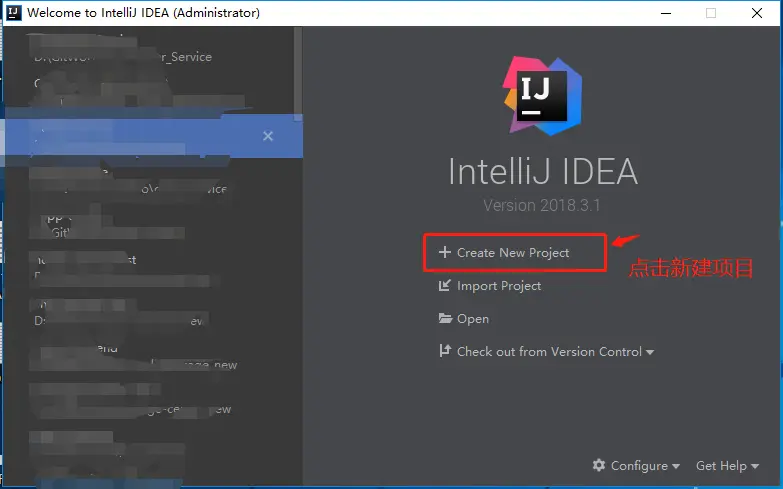Open the Get Help menu

(722, 466)
